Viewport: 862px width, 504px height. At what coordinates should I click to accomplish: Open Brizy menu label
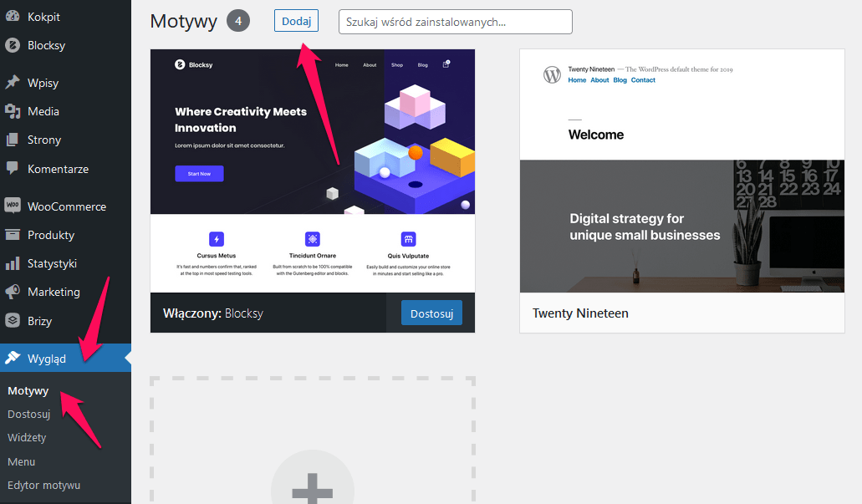[39, 321]
